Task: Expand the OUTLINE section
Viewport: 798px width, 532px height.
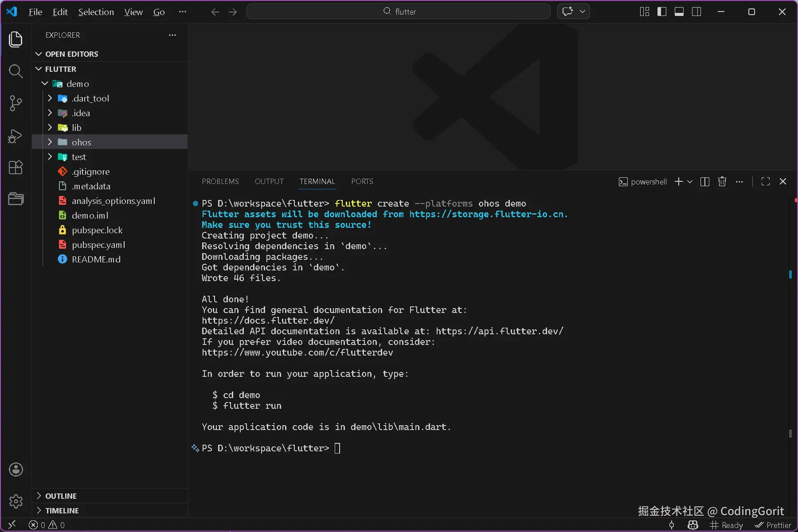Action: pyautogui.click(x=111, y=496)
